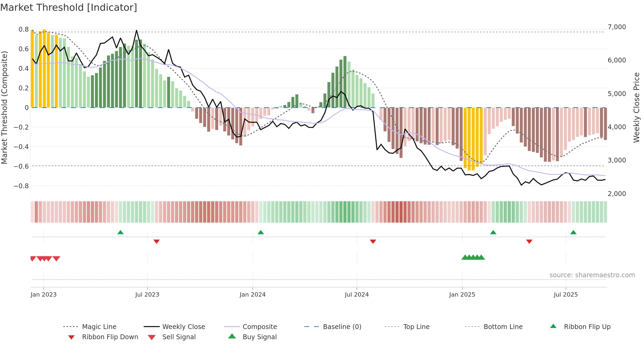The height and width of the screenshot is (362, 644).
Task: Toggle the Baseline (0) legend entry
Action: tap(333, 327)
